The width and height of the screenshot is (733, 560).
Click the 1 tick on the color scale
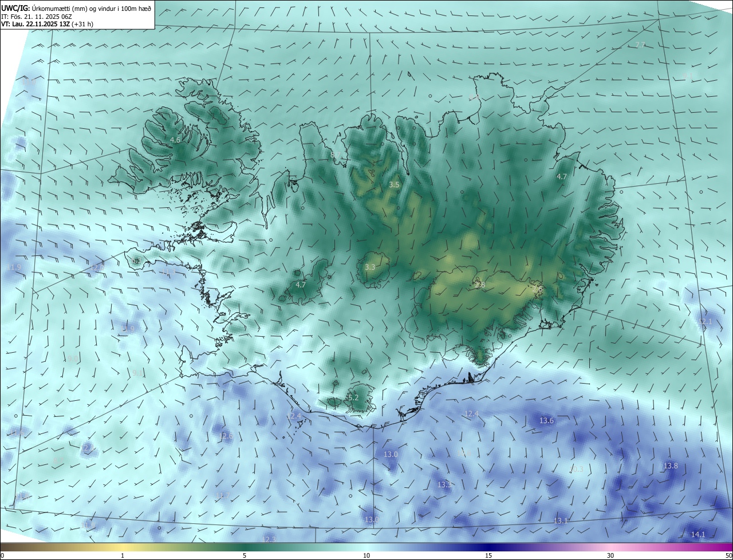click(123, 555)
